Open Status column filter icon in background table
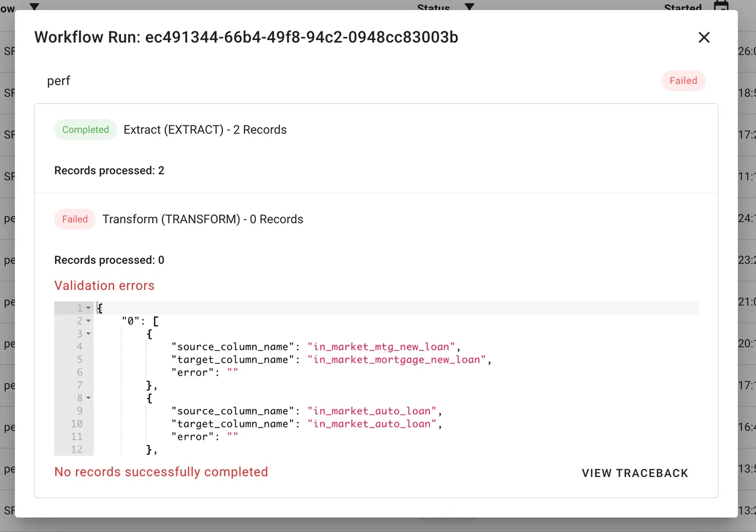Screen dimensions: 756x532 point(469,7)
